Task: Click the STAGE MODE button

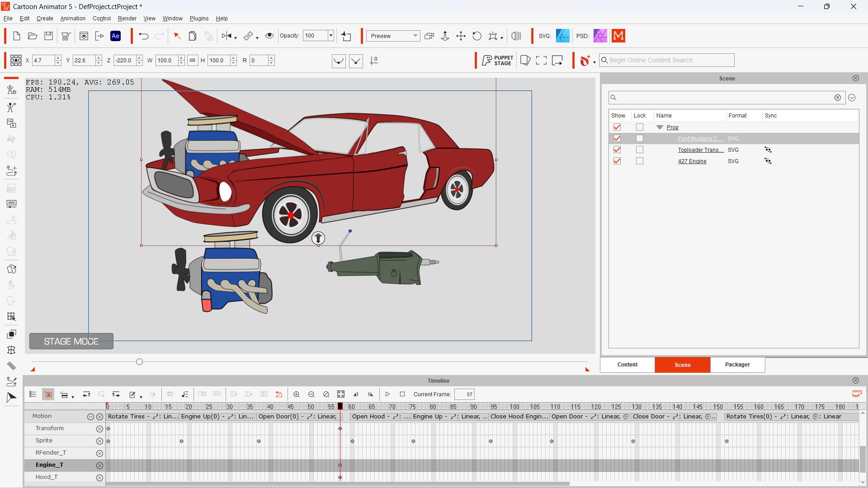Action: [x=71, y=341]
